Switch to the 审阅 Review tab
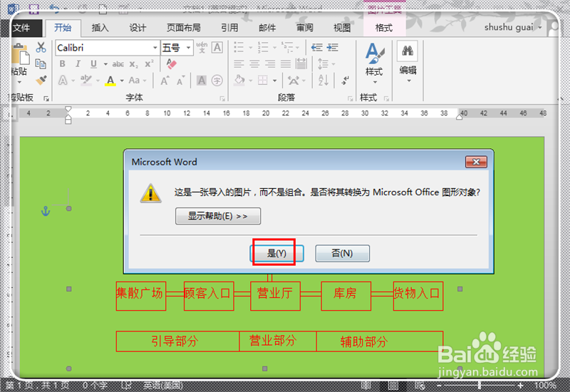Screen dimensions: 570x392 tap(305, 28)
